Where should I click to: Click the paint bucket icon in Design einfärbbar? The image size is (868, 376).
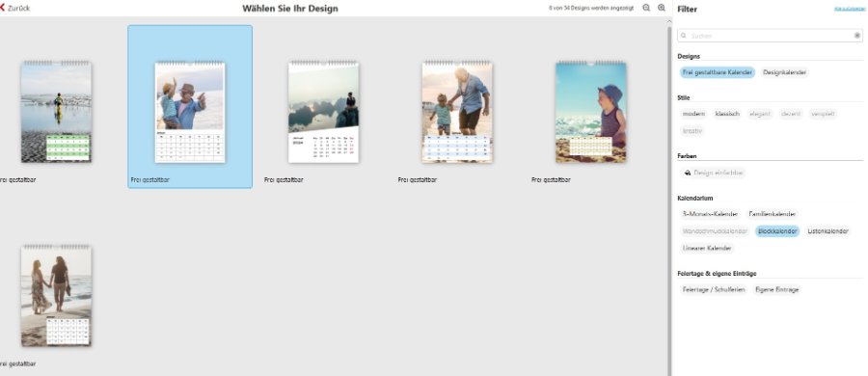(x=688, y=173)
